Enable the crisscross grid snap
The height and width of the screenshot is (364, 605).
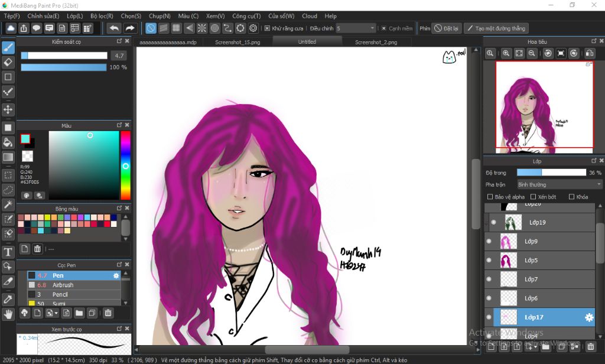(176, 28)
